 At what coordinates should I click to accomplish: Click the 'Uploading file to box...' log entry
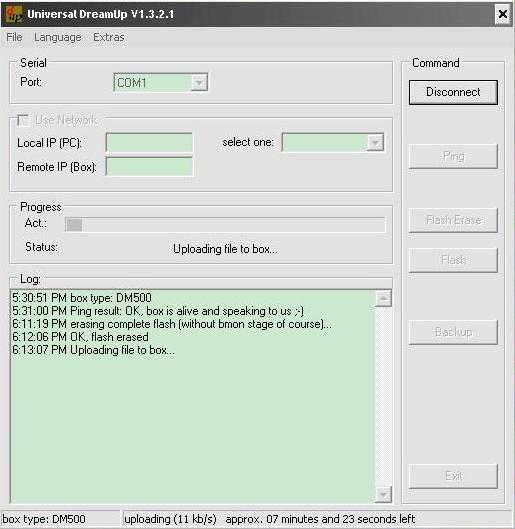(93, 350)
